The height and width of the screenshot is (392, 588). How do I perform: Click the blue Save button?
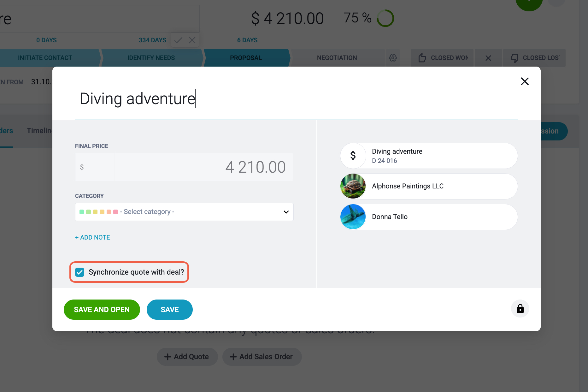170,310
